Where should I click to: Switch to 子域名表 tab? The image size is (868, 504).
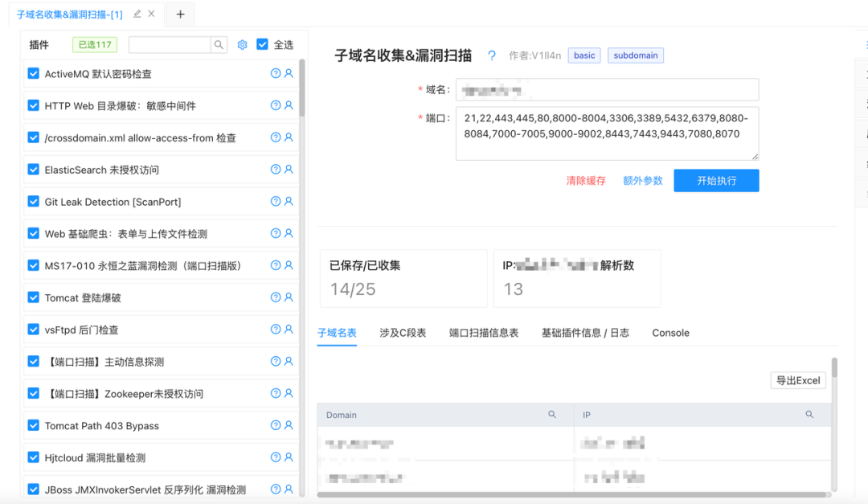tap(337, 333)
